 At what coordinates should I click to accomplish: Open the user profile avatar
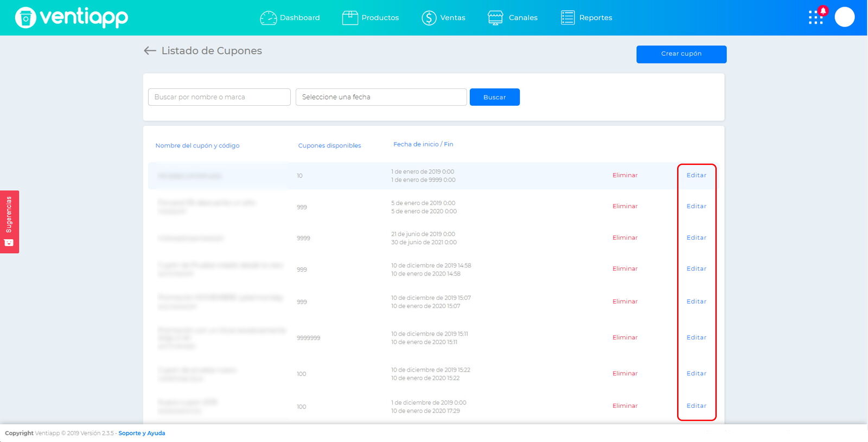845,17
